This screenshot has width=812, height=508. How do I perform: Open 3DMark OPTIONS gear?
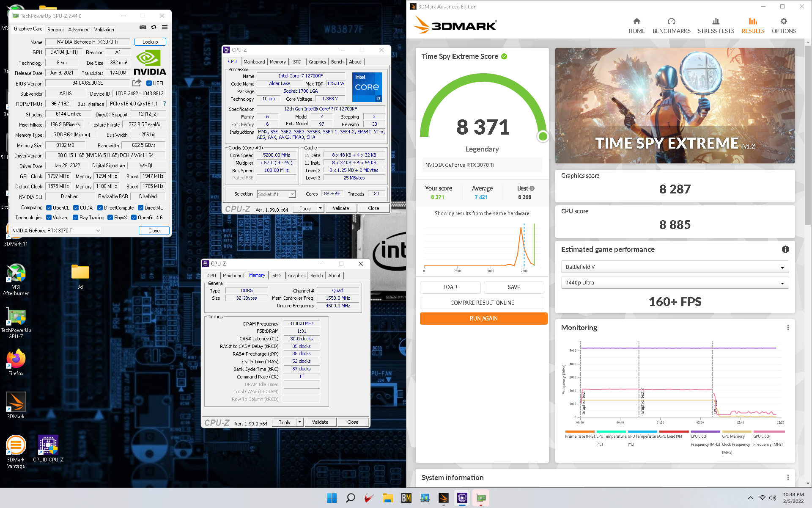[784, 25]
